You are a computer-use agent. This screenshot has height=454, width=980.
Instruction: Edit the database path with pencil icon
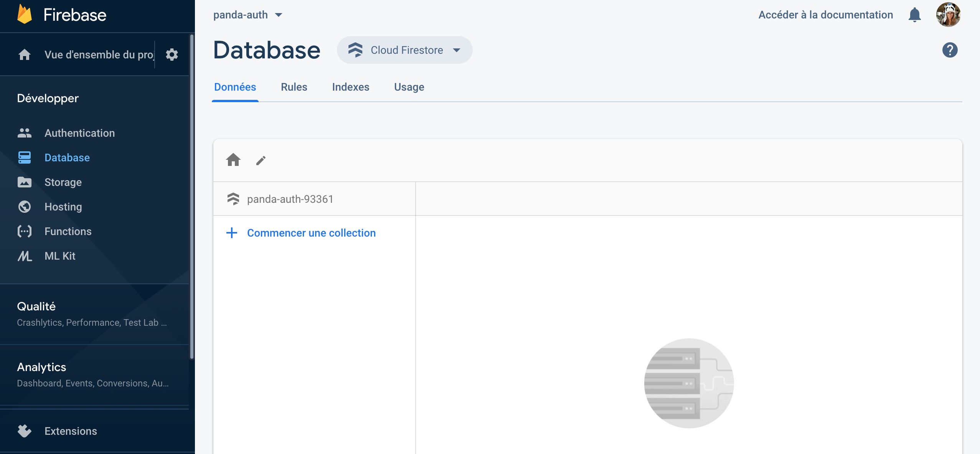point(260,160)
